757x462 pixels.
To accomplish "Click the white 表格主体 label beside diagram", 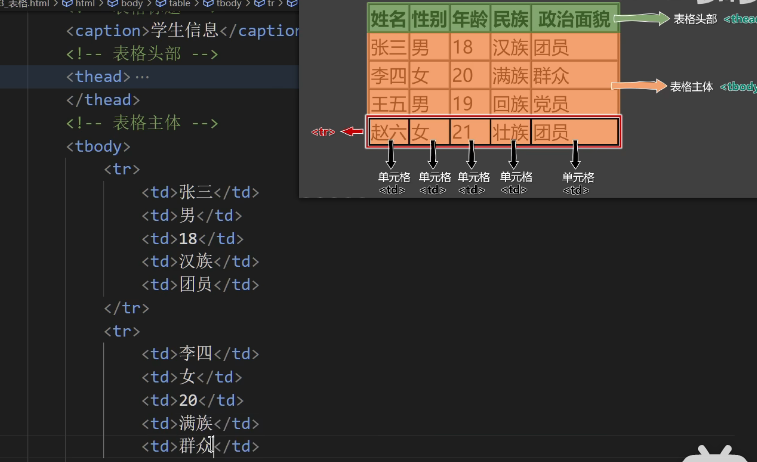I will (691, 86).
